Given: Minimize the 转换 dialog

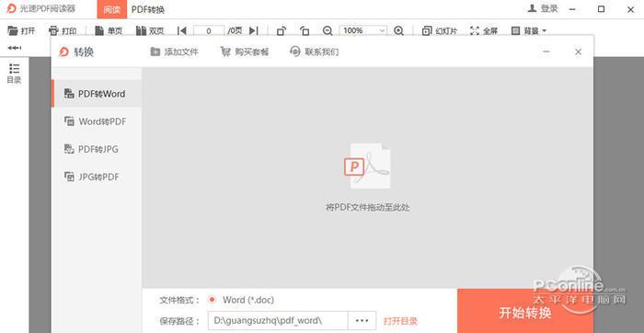Looking at the screenshot, I should 546,52.
